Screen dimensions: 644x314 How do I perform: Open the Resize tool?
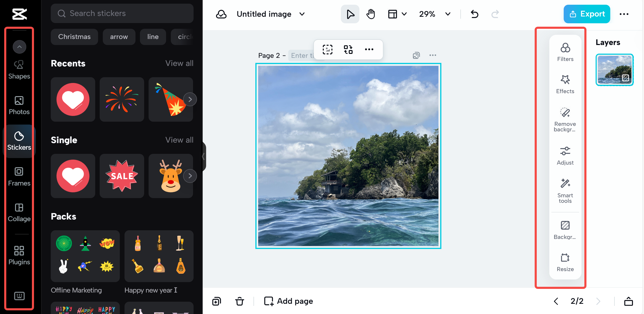click(x=565, y=262)
